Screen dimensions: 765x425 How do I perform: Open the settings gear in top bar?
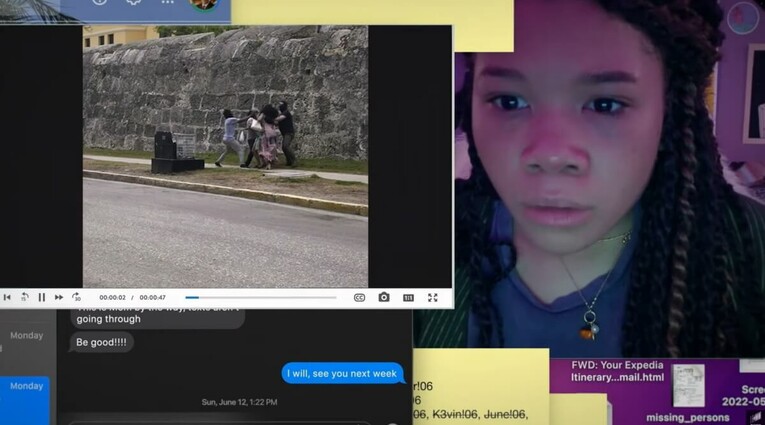[134, 2]
